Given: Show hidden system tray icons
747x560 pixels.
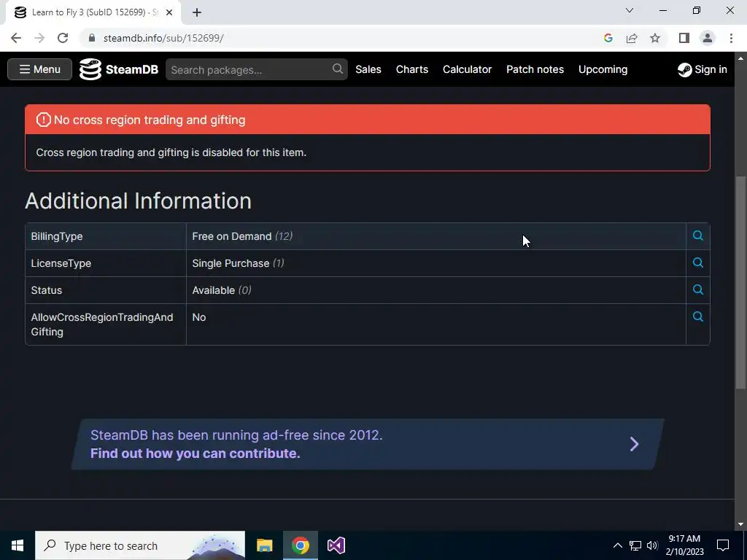Looking at the screenshot, I should click(x=617, y=545).
